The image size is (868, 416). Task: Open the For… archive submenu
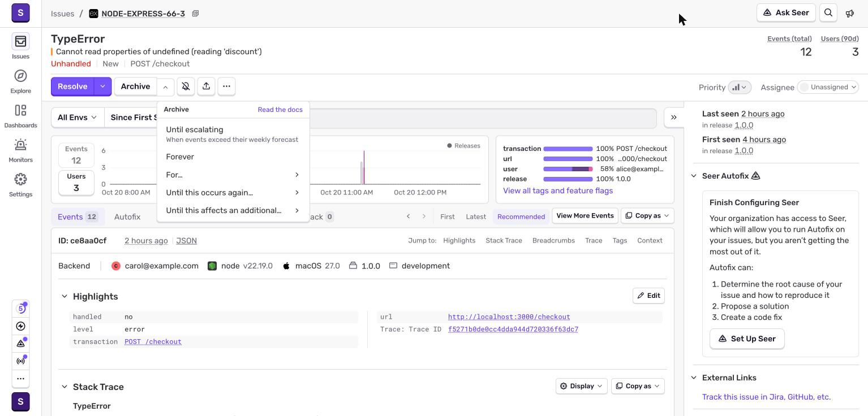click(233, 175)
